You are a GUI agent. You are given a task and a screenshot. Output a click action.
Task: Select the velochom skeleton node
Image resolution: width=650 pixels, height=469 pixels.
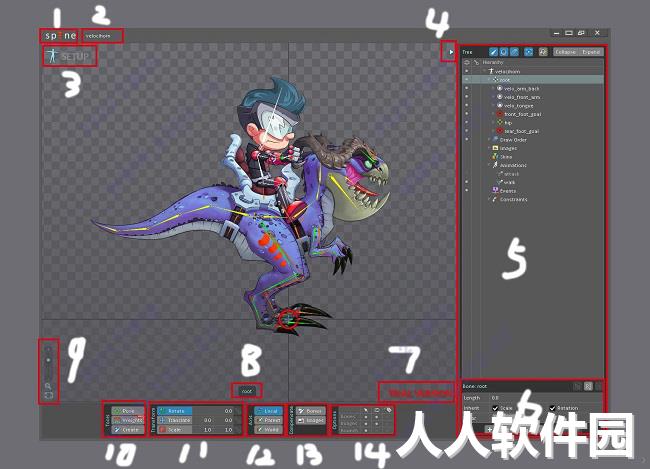point(507,71)
